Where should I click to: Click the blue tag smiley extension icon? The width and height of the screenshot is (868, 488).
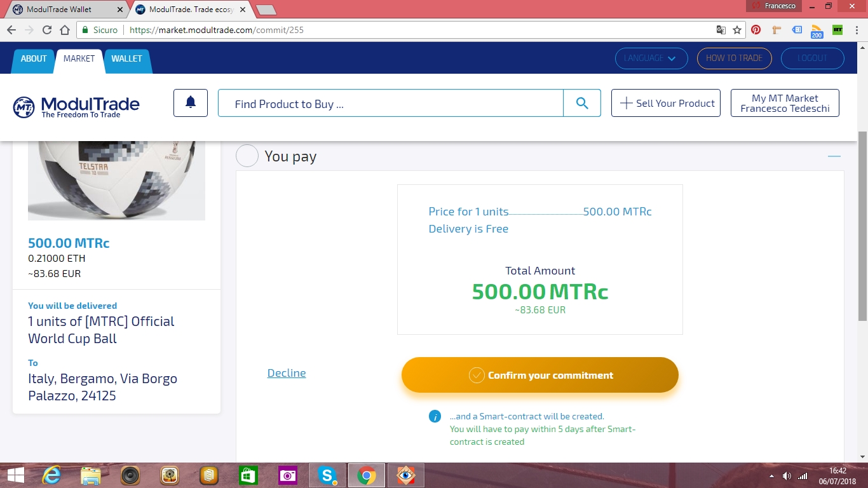(x=797, y=30)
